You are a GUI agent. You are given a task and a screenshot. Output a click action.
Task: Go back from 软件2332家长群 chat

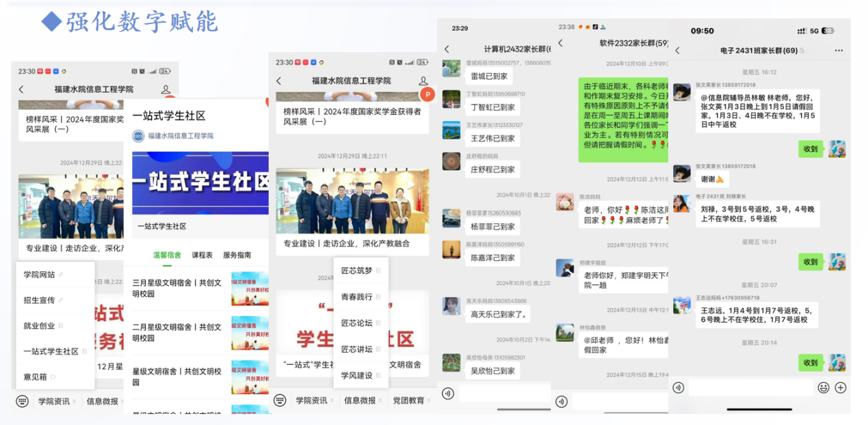coord(560,43)
